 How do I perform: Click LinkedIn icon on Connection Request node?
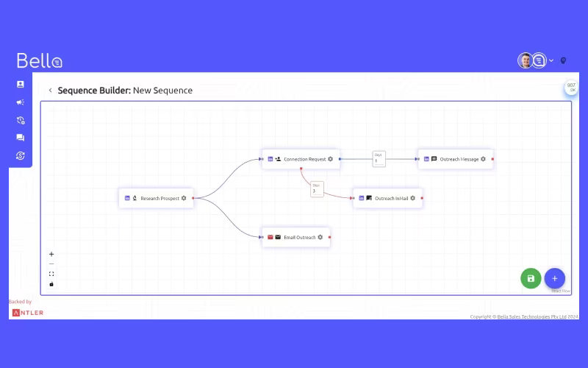tap(270, 159)
